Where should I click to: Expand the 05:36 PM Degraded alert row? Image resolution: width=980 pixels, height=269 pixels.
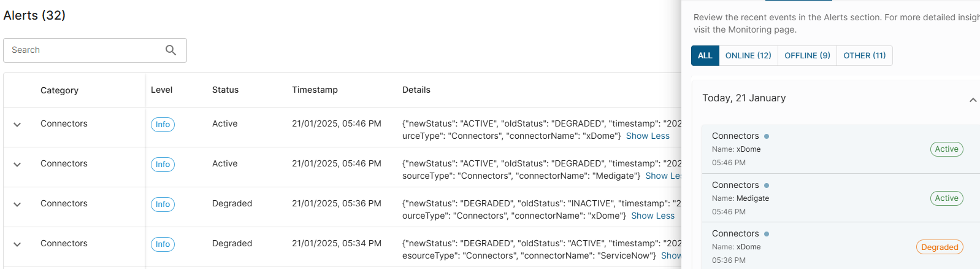click(x=17, y=205)
